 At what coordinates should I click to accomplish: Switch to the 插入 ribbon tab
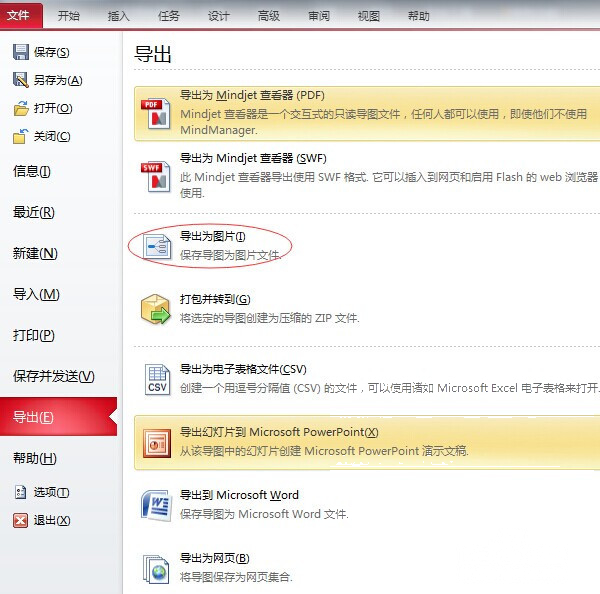click(118, 16)
